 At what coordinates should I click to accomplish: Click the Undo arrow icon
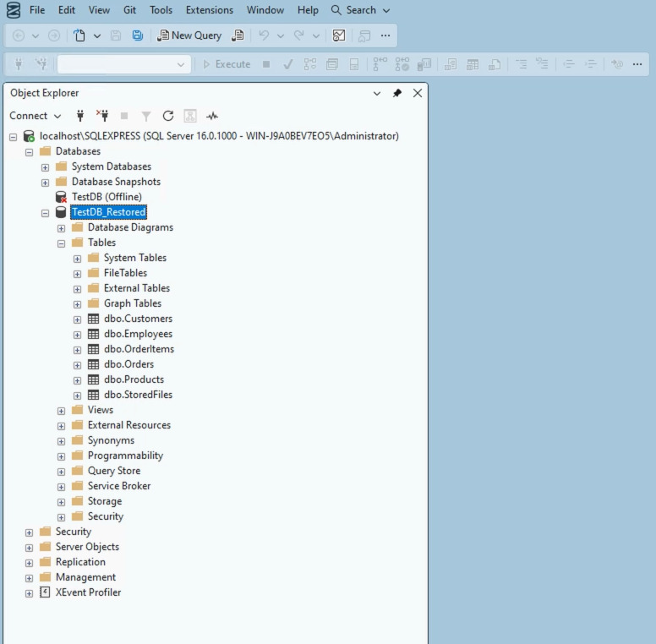pos(264,35)
